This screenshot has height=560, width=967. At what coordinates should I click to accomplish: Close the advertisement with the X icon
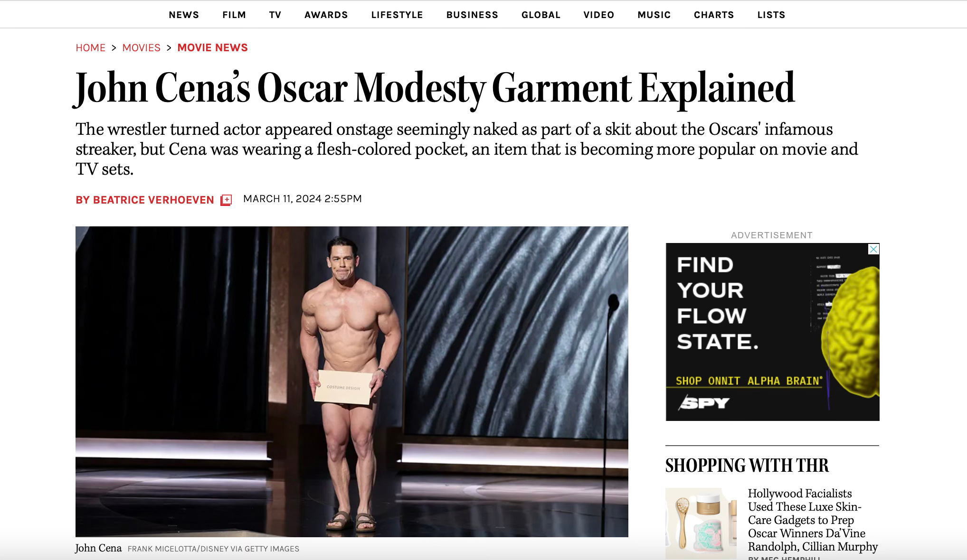tap(873, 249)
